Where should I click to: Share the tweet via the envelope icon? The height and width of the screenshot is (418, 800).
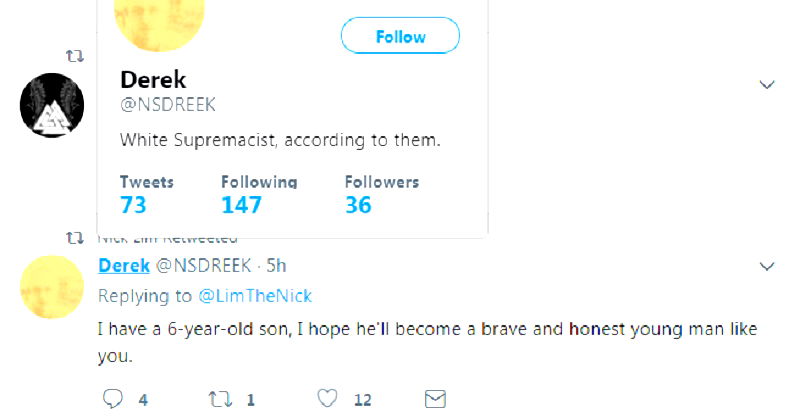[x=435, y=399]
